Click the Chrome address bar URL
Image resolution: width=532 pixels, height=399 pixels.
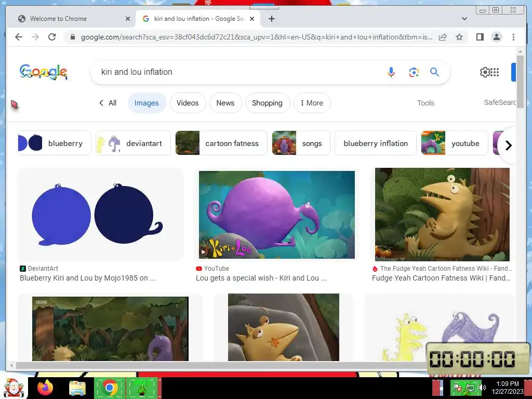click(x=257, y=37)
